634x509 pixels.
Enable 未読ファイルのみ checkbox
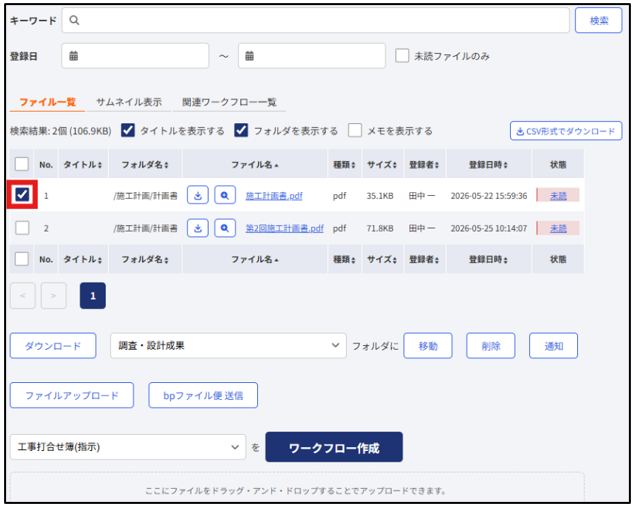tap(402, 56)
